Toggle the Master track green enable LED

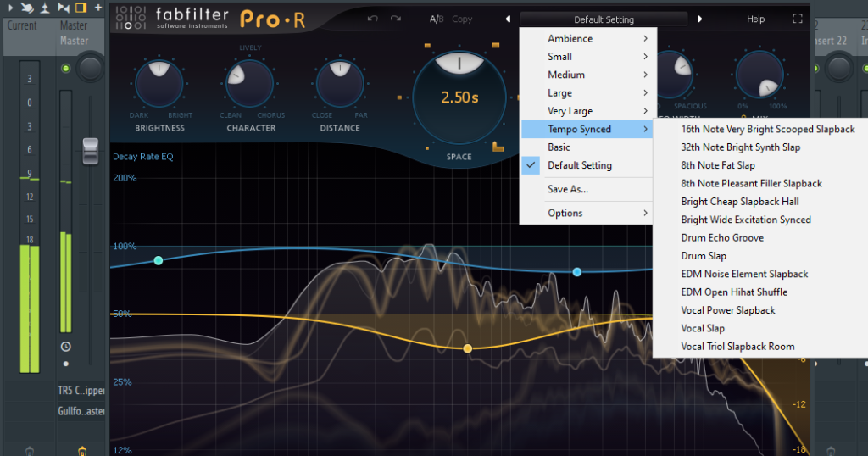[x=66, y=68]
